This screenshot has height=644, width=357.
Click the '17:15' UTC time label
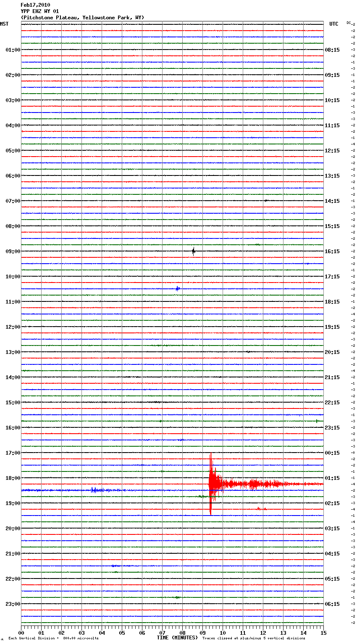click(332, 277)
